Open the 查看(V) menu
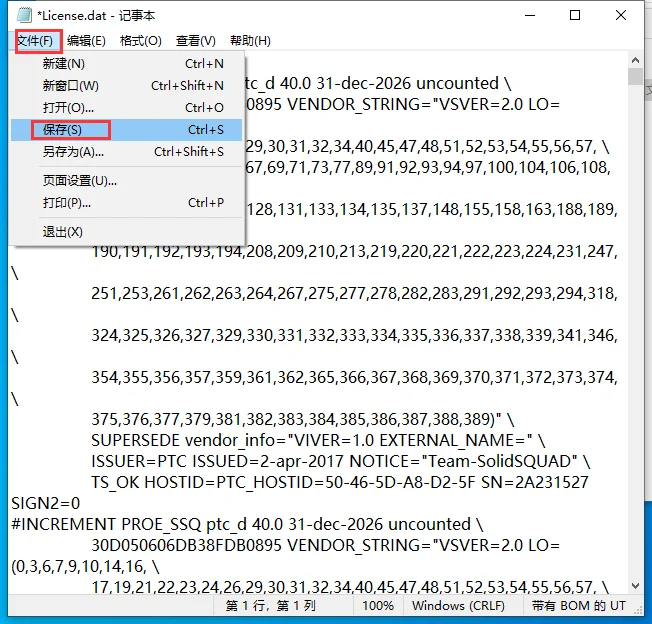The image size is (652, 624). click(195, 41)
